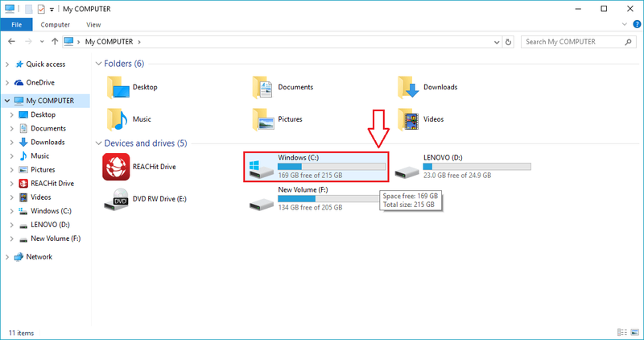Open the breadcrumb arrow after My COMPUTER

(x=139, y=42)
